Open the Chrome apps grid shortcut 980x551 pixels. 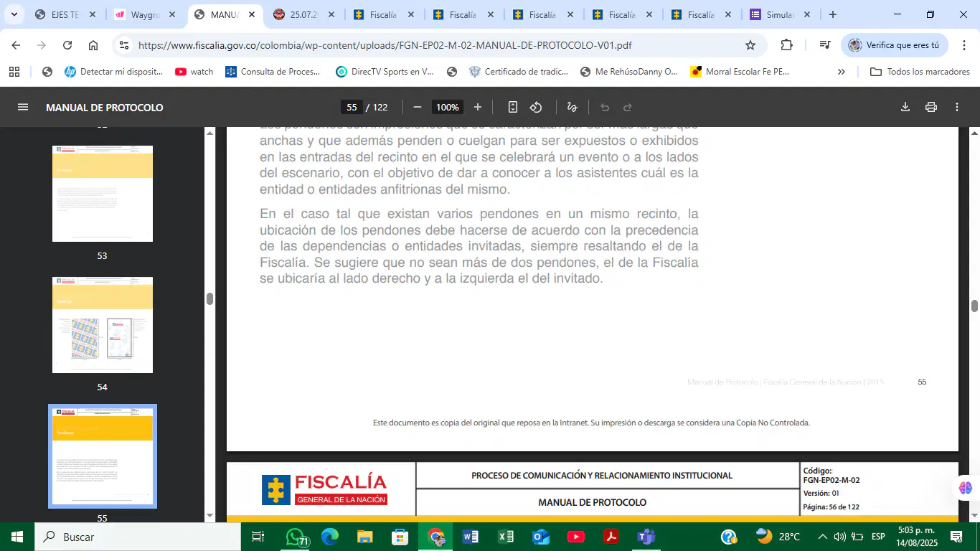pos(14,72)
